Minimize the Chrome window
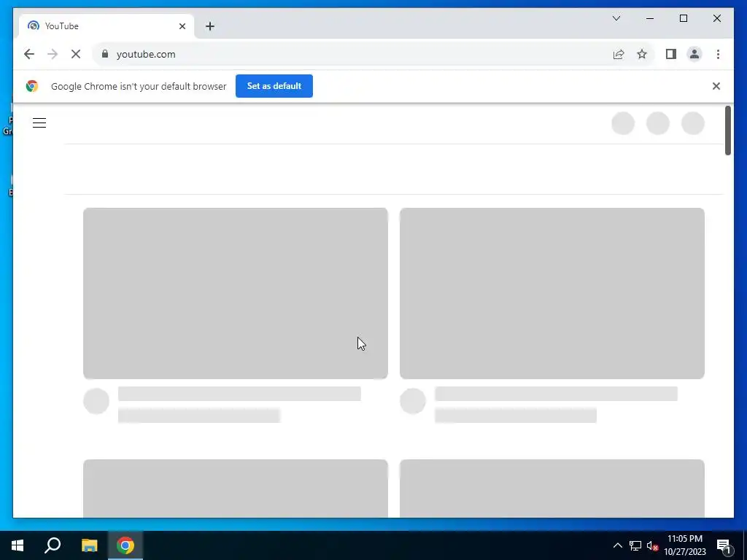Image resolution: width=747 pixels, height=560 pixels. 650,18
